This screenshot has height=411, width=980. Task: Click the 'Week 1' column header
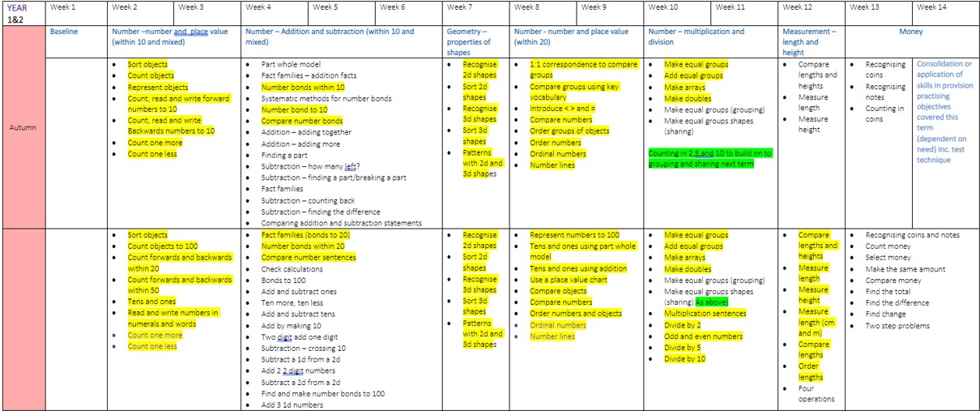[x=76, y=13]
